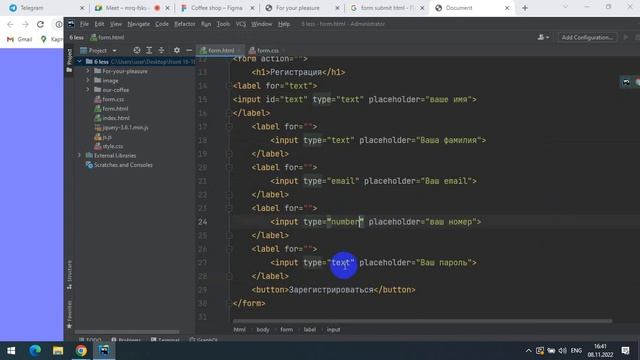Click IDE logo icon left of File menu
Screen dimensions: 640x360
[x=71, y=24]
